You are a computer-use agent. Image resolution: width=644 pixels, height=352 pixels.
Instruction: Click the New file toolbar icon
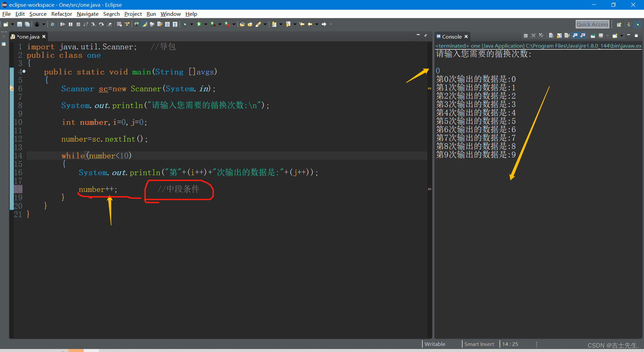(x=6, y=24)
